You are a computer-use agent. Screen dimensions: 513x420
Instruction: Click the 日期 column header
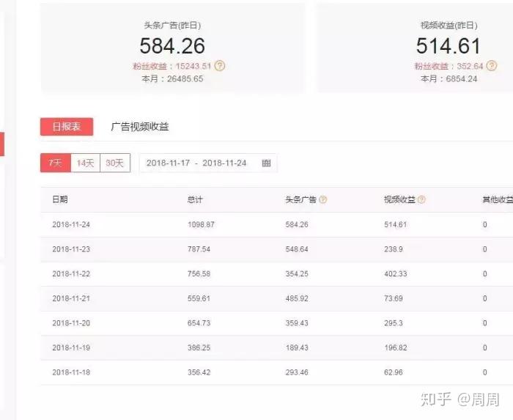click(60, 199)
